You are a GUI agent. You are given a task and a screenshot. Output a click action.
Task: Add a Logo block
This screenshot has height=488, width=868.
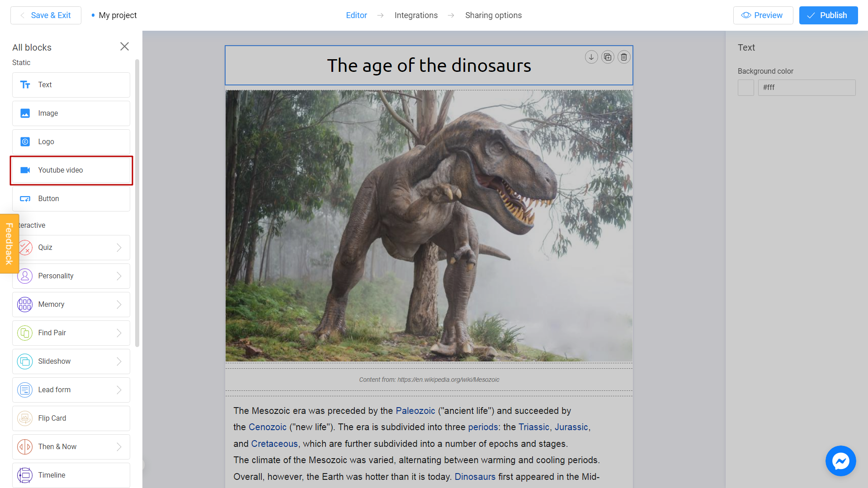click(71, 142)
